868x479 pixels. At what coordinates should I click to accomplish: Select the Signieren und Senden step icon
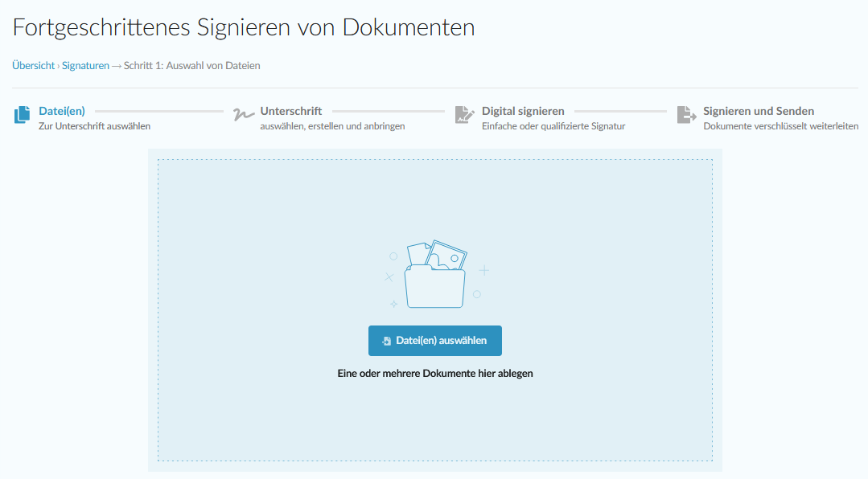[686, 115]
